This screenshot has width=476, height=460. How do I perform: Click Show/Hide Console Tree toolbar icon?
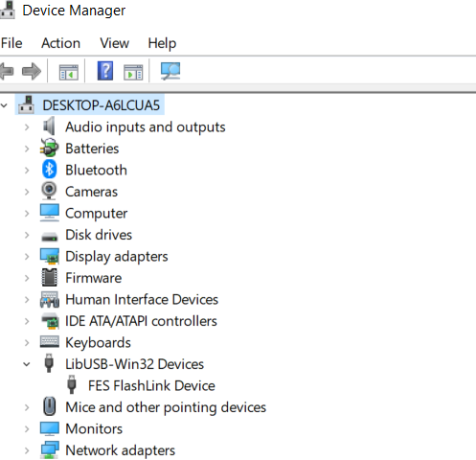[69, 72]
